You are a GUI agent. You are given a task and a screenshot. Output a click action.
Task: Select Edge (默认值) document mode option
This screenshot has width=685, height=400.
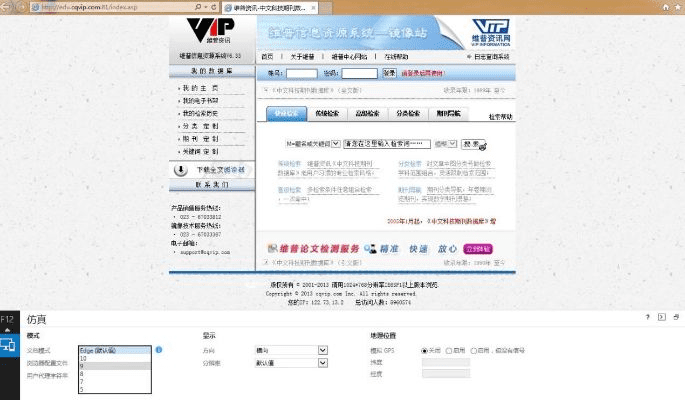coord(115,350)
